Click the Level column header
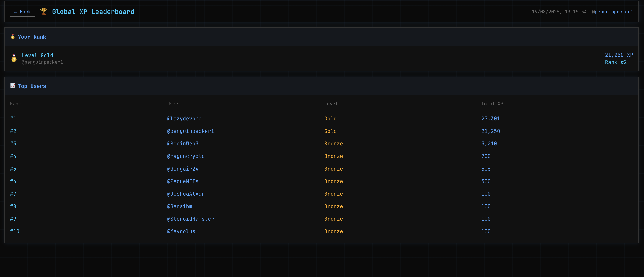This screenshot has height=277, width=644. (x=331, y=104)
